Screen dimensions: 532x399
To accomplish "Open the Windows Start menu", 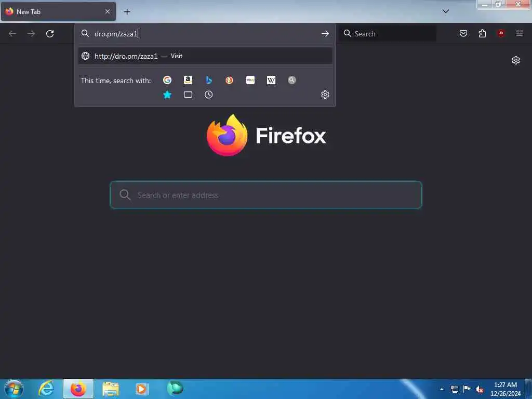I will 14,389.
